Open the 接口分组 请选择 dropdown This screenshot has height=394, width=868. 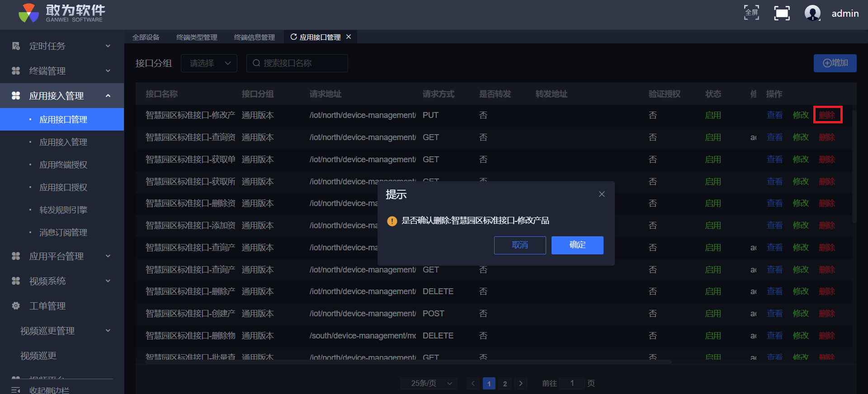tap(209, 63)
